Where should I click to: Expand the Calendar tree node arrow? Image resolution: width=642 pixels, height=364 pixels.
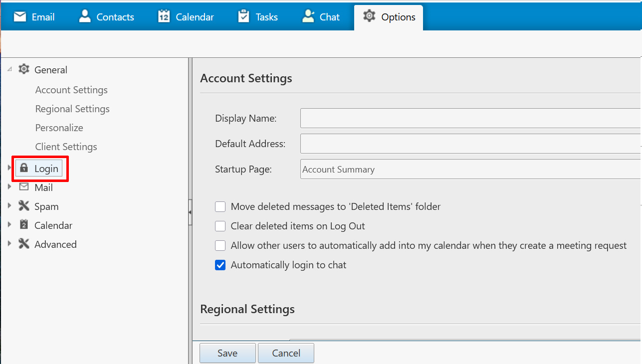[x=9, y=225]
